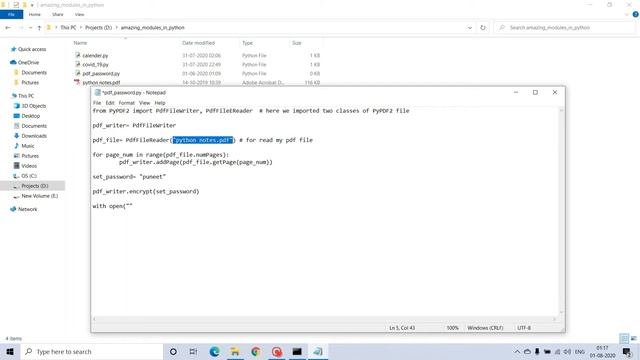Open the Downloads folder in navigation pane
The height and width of the screenshot is (360, 640).
coord(34,136)
